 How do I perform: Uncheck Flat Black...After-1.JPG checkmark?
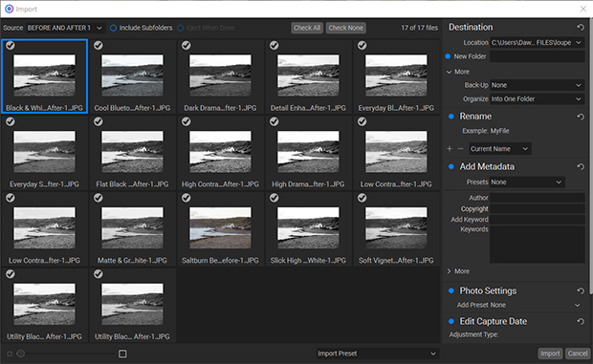99,121
